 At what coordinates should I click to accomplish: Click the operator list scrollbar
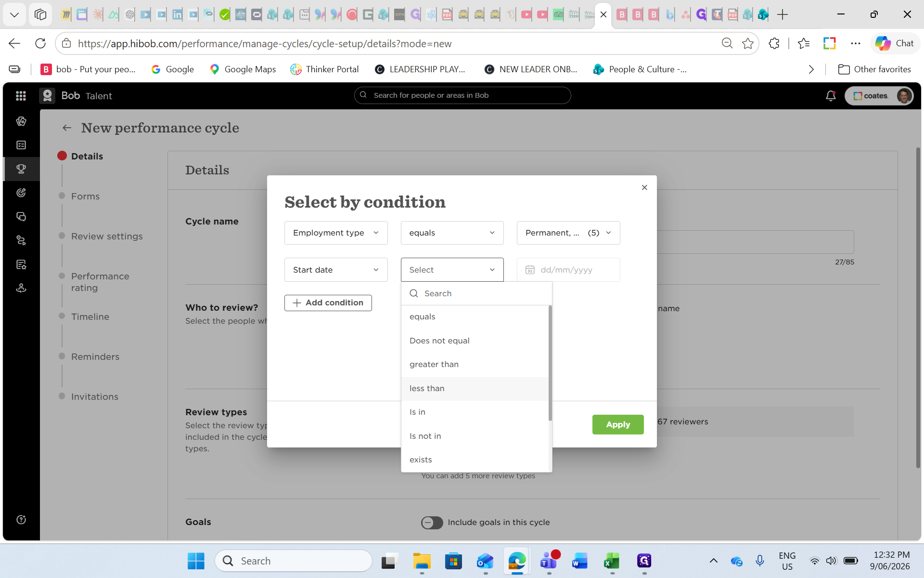[x=550, y=363]
